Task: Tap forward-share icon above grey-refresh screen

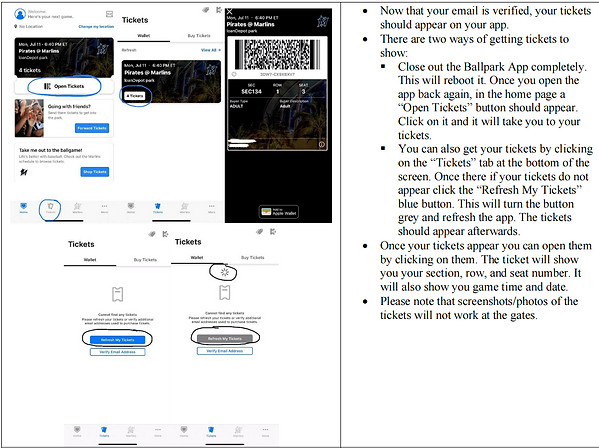Action: [273, 231]
